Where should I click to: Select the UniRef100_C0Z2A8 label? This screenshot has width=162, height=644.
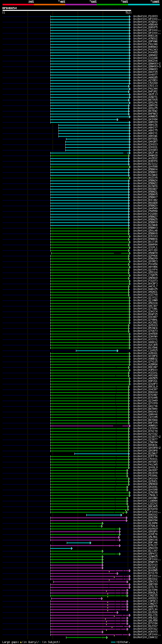tap(145, 58)
